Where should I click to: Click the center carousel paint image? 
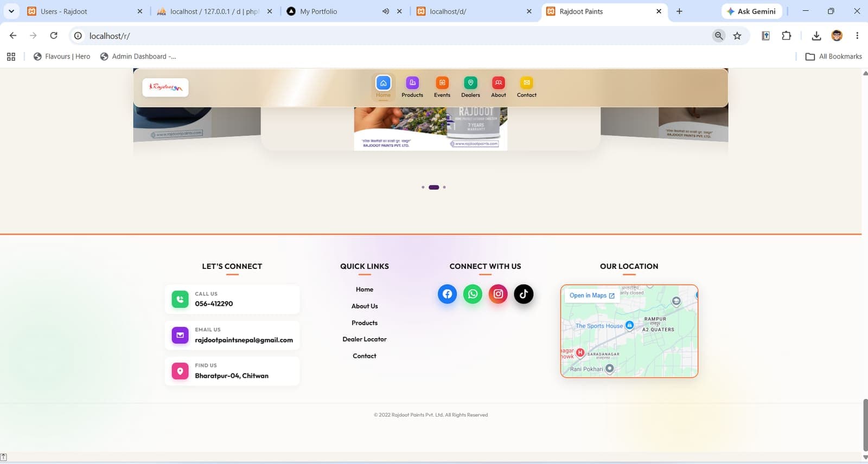pos(431,128)
